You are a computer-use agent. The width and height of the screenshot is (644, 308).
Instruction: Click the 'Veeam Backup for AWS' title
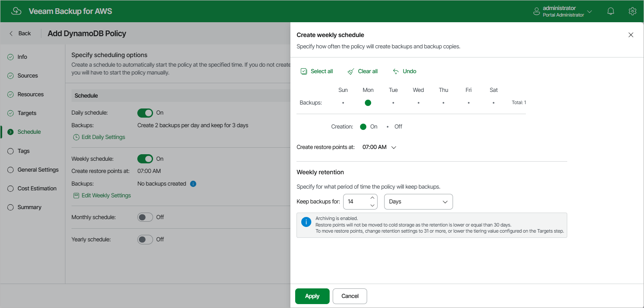(70, 11)
